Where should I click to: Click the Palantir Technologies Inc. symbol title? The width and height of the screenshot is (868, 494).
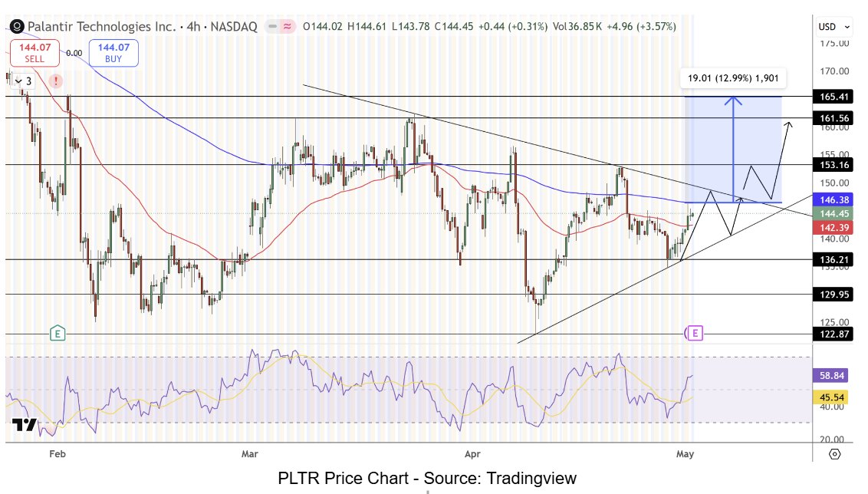[102, 26]
